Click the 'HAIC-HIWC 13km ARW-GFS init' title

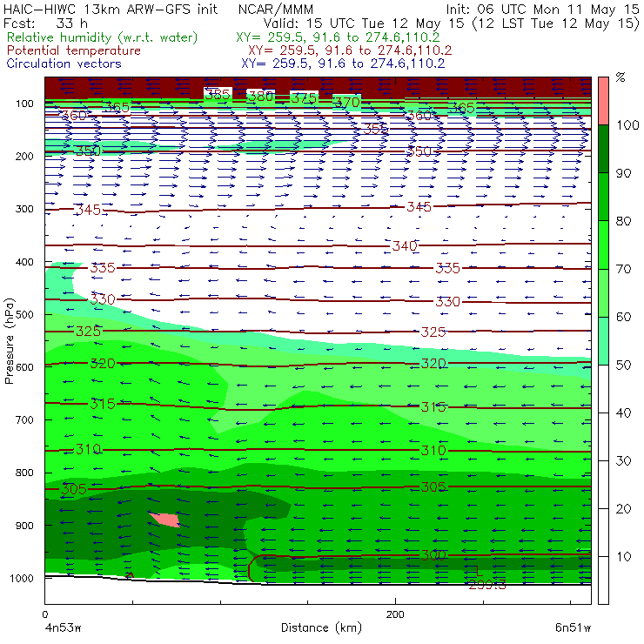(111, 10)
